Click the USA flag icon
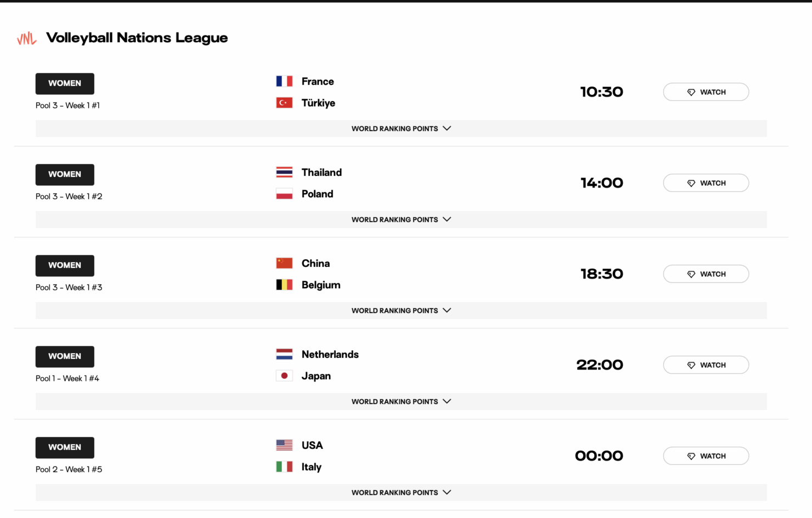This screenshot has height=518, width=812. coord(284,445)
